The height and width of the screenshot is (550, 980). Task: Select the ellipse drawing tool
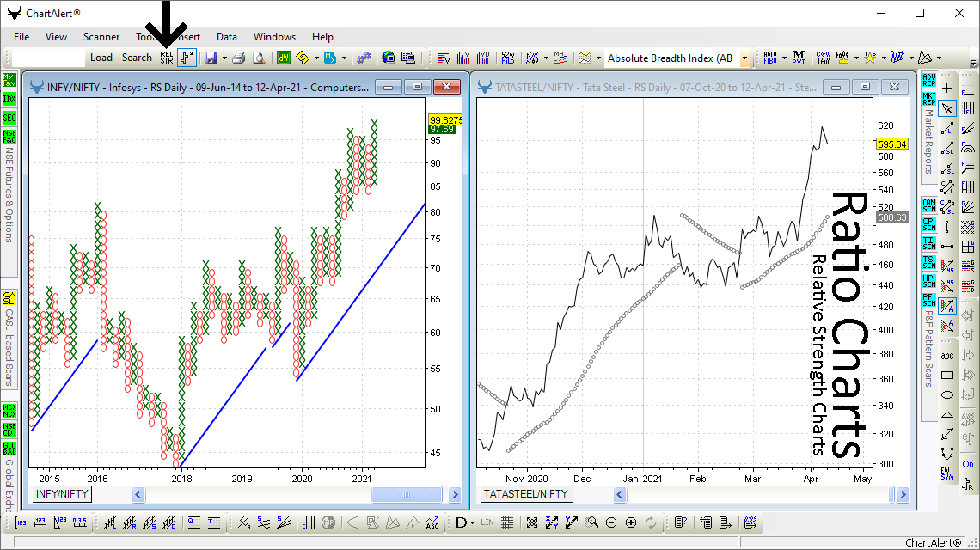click(947, 394)
